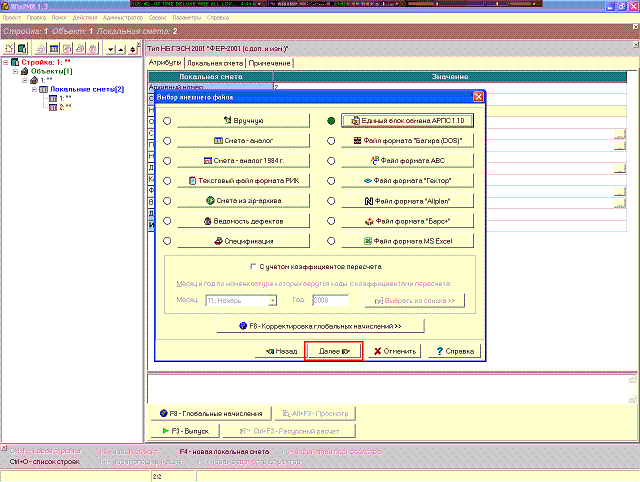Open the Месяц dropdown list
640x482 pixels.
(272, 301)
